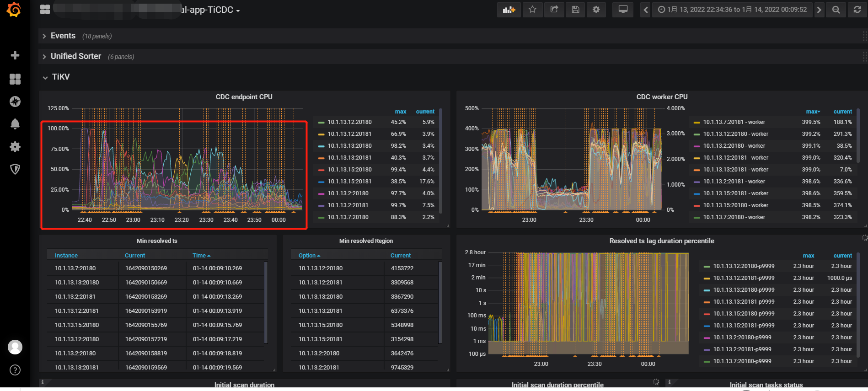The width and height of the screenshot is (868, 391).
Task: Open the Alerting bell in sidebar
Action: [15, 124]
